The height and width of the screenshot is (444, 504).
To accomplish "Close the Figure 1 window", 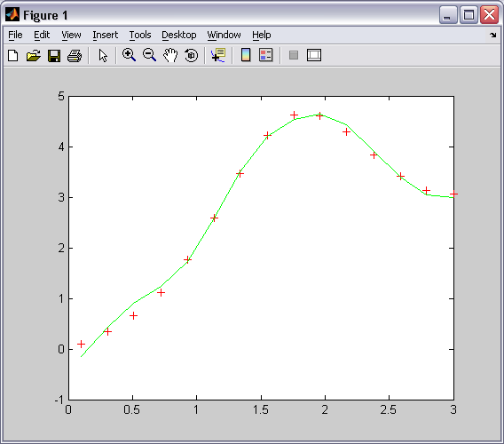I will pyautogui.click(x=489, y=15).
